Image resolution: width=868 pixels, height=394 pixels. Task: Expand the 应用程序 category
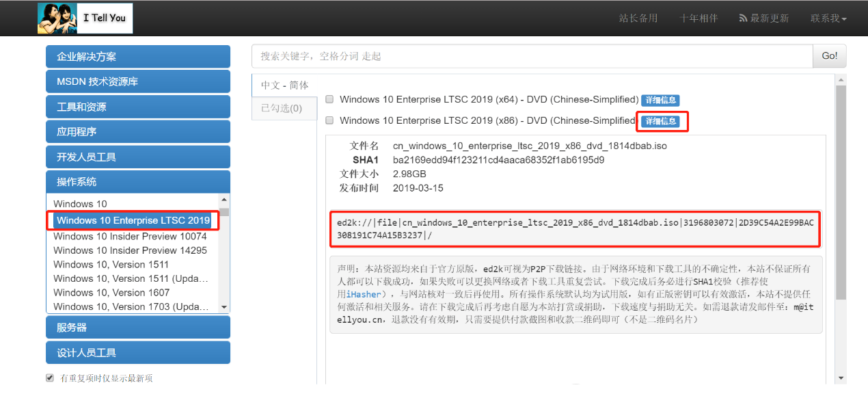138,131
